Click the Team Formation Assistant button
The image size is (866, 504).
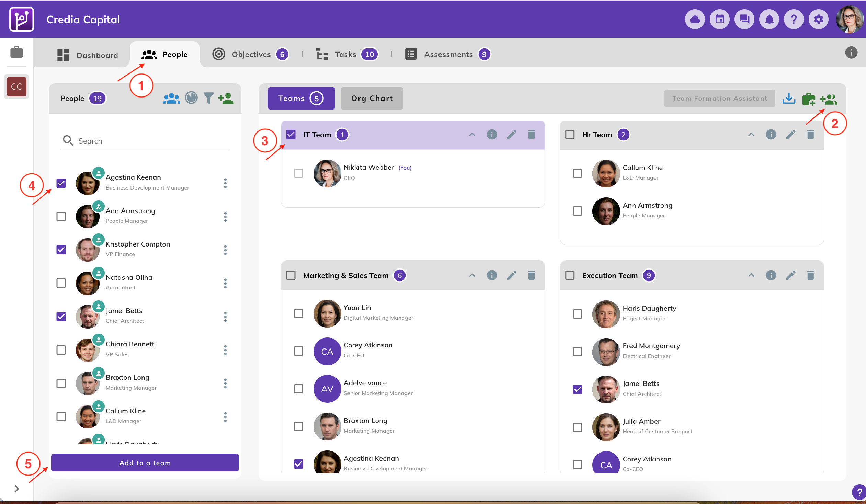pos(719,99)
